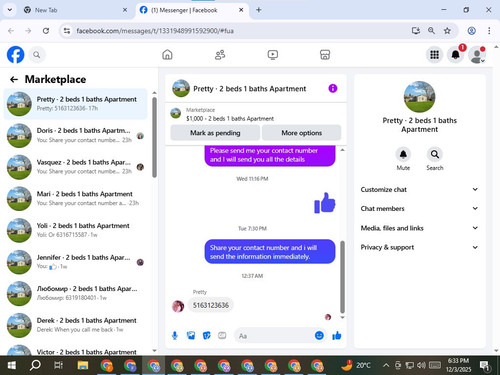Screen dimensions: 500x375
Task: Click Mark as pending button
Action: tap(215, 133)
